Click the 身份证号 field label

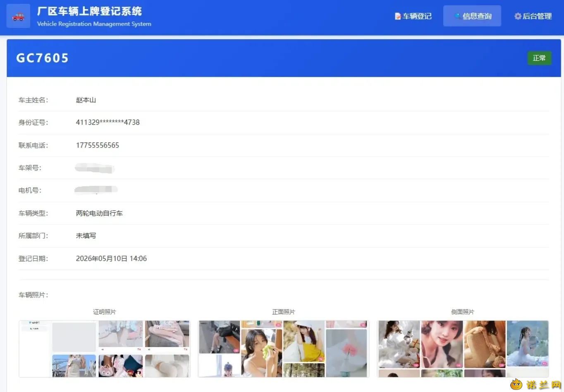coord(33,122)
